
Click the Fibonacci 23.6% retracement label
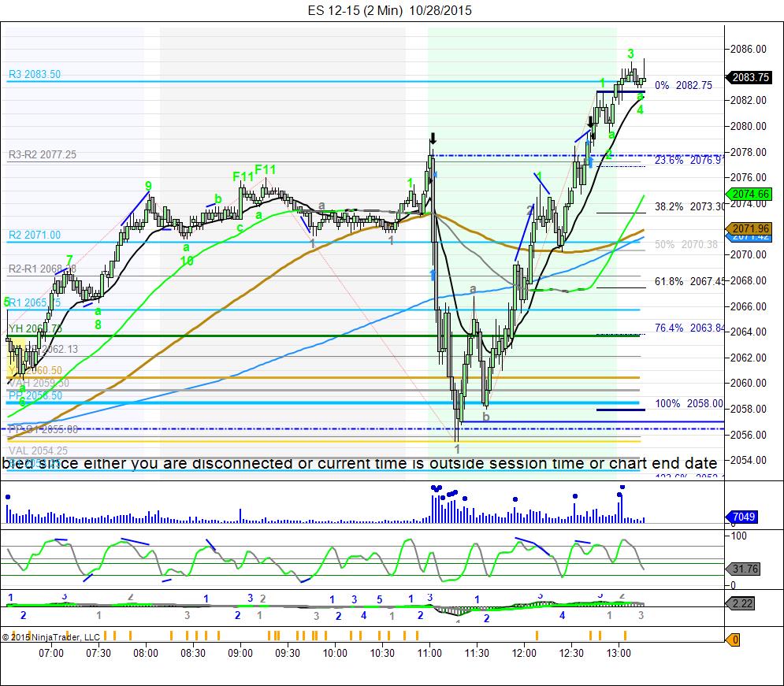[x=689, y=161]
